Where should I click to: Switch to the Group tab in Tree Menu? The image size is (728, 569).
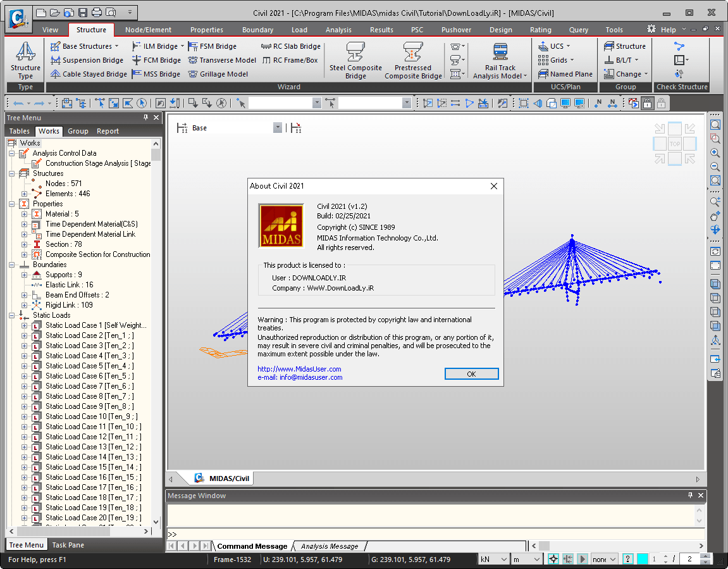point(78,131)
